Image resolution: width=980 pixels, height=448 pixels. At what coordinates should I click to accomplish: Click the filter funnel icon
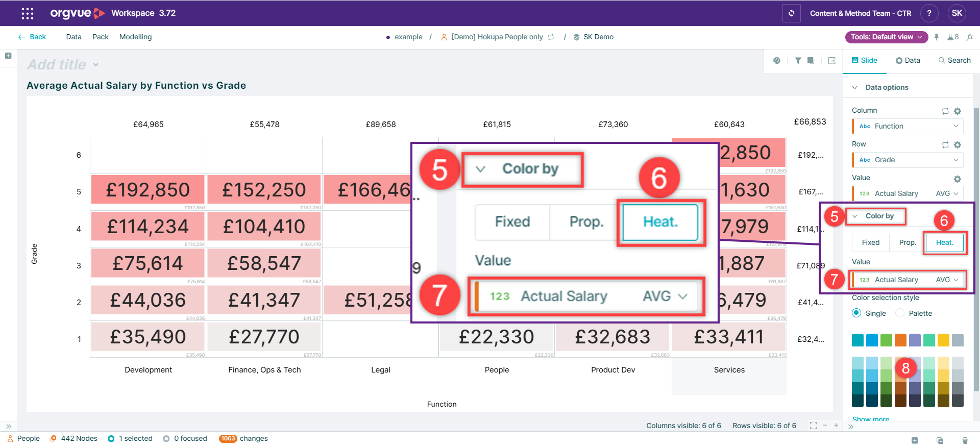tap(798, 60)
